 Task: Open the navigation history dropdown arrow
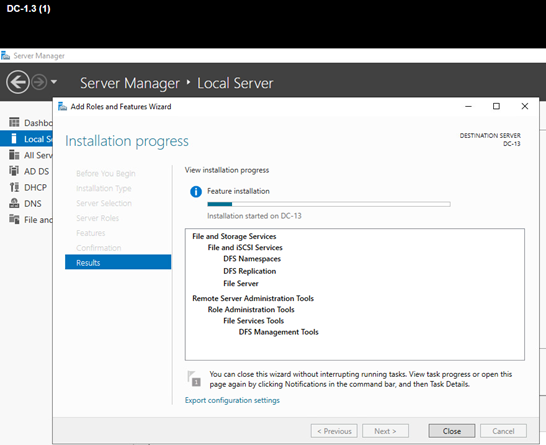tap(54, 82)
